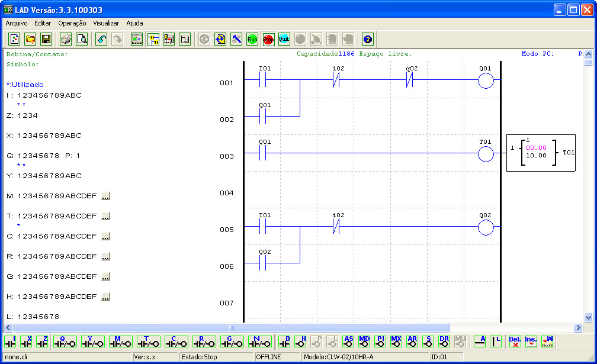Screen dimensions: 597x364
Task: Open help with the question mark icon
Action: 367,39
